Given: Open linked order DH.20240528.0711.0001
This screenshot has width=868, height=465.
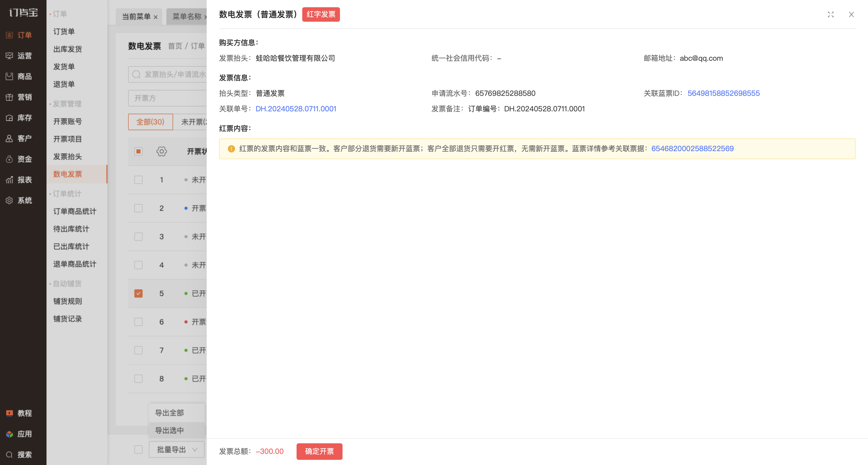Looking at the screenshot, I should click(296, 109).
